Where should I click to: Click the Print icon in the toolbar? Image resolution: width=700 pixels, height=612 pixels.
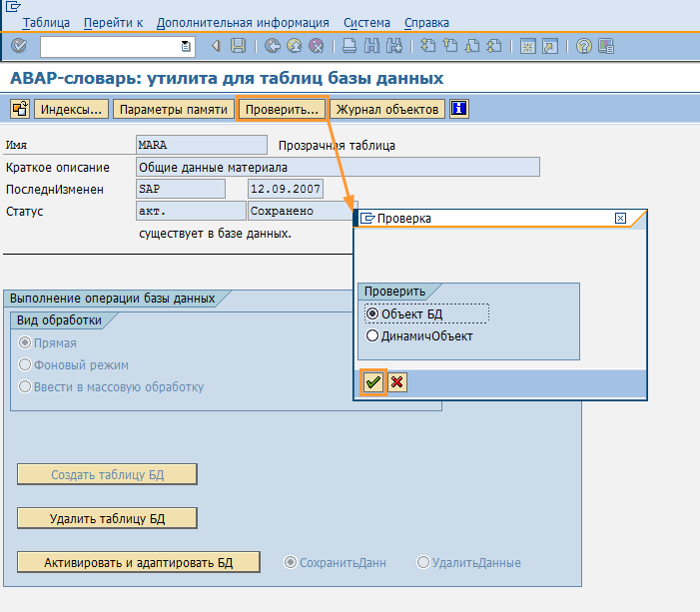pyautogui.click(x=349, y=46)
